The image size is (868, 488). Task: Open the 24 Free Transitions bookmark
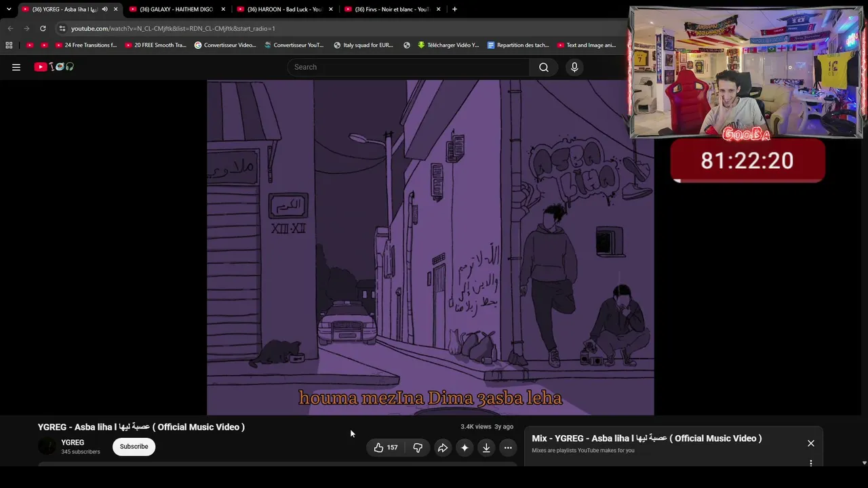pyautogui.click(x=86, y=45)
